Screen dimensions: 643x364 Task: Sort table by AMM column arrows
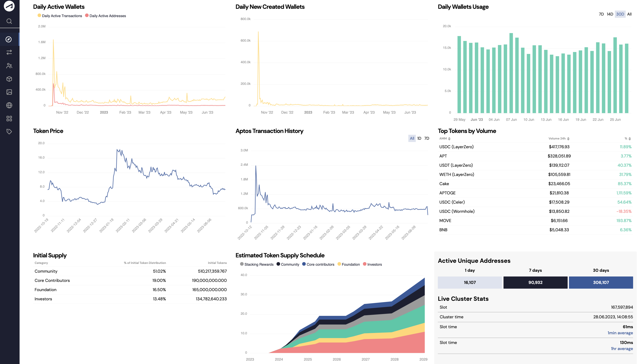(x=449, y=139)
